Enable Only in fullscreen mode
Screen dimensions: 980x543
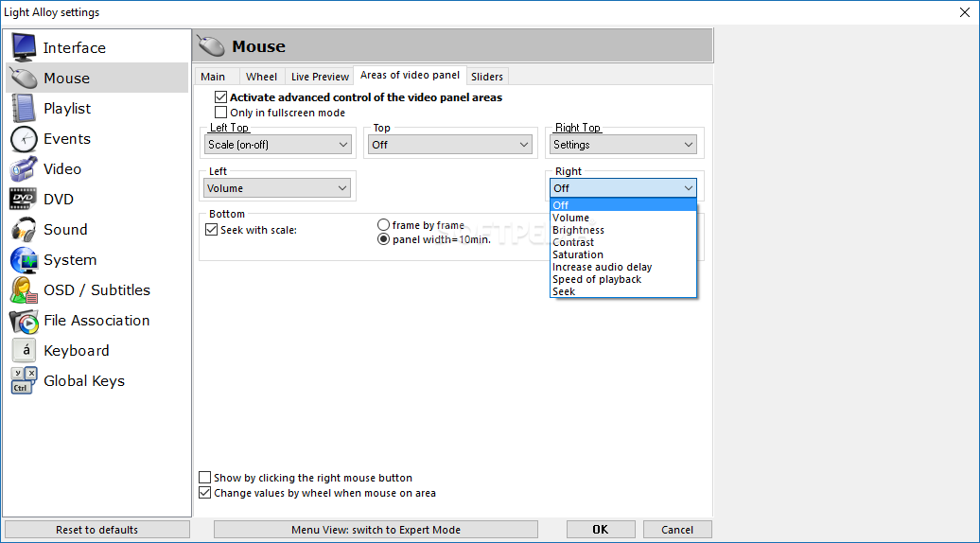220,113
